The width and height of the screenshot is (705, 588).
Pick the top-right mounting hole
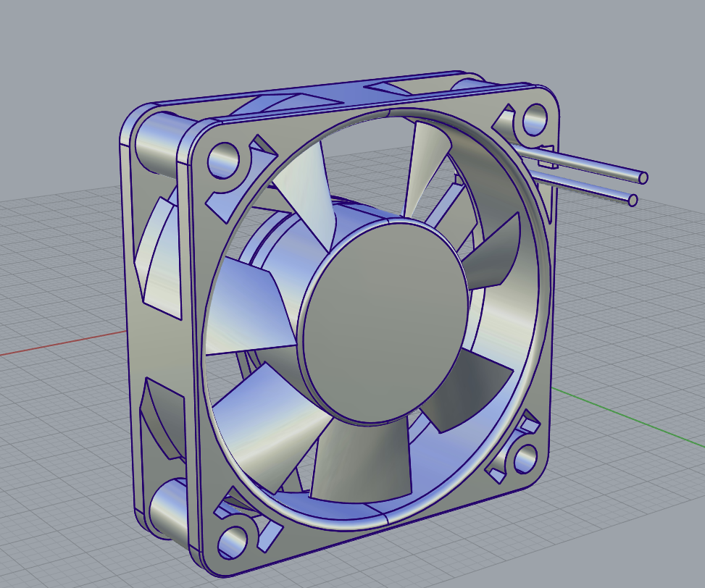tap(535, 119)
